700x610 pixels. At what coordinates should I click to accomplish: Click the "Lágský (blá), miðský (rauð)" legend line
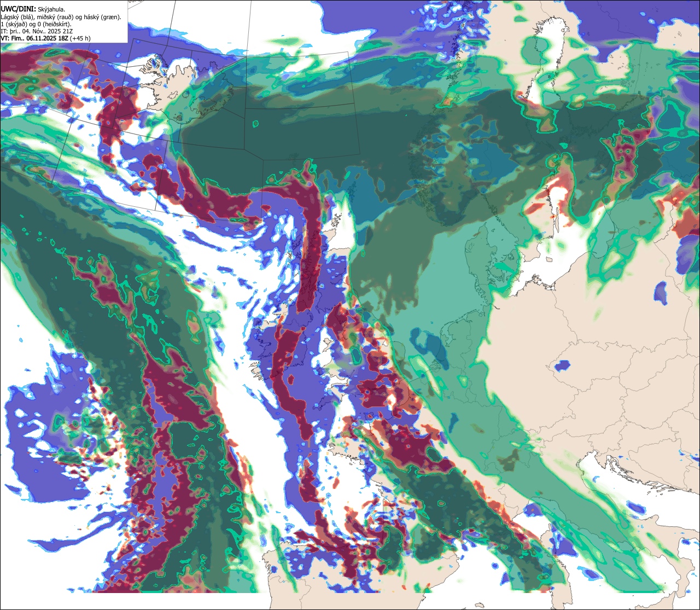(61, 17)
